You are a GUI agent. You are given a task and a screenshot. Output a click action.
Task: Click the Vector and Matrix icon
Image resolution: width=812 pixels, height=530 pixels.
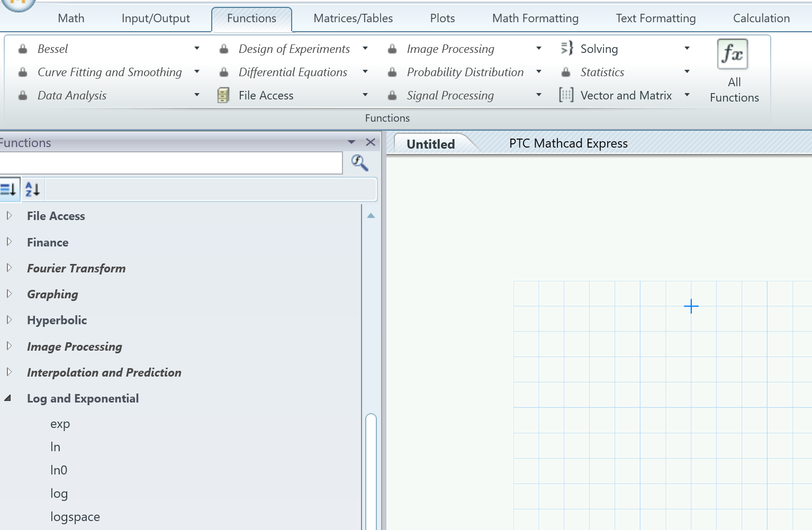click(566, 95)
